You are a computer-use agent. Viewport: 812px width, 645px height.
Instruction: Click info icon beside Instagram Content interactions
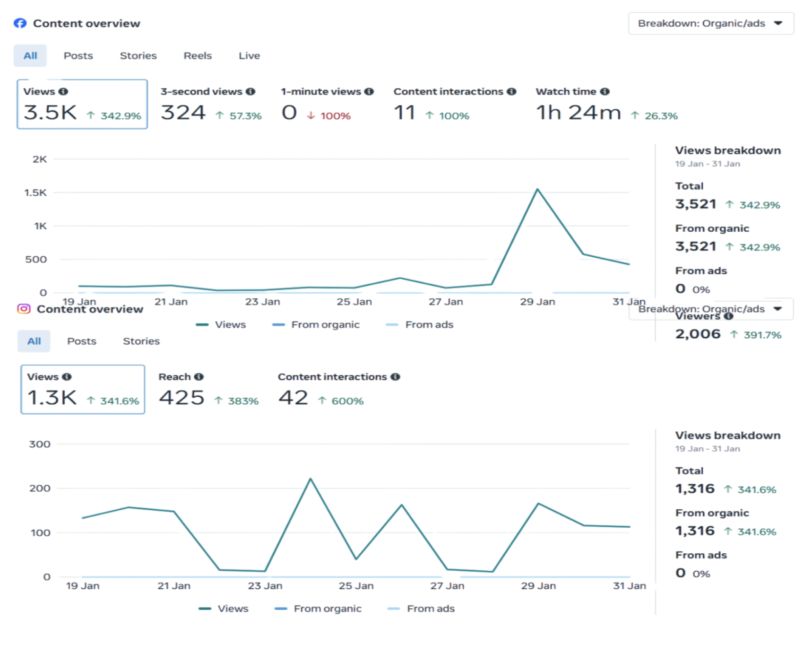(396, 377)
